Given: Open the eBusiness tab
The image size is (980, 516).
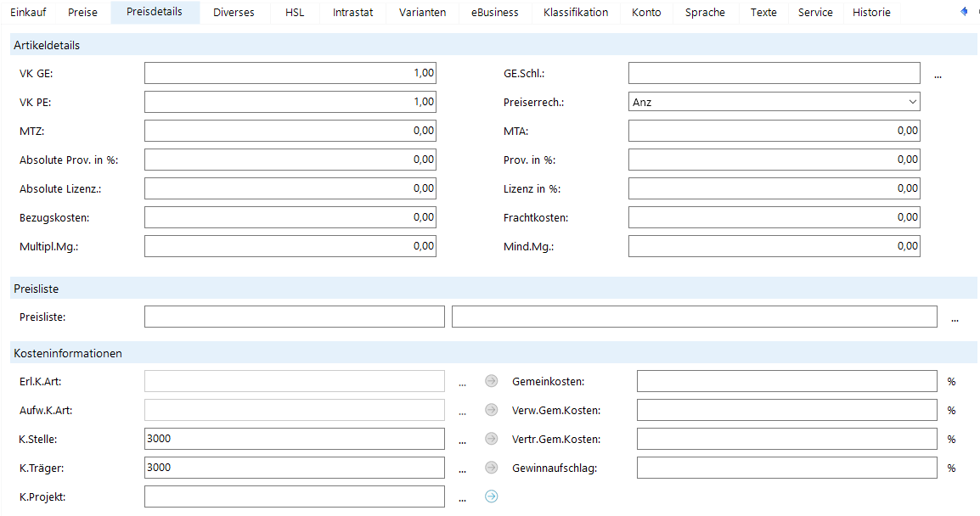Looking at the screenshot, I should (495, 13).
